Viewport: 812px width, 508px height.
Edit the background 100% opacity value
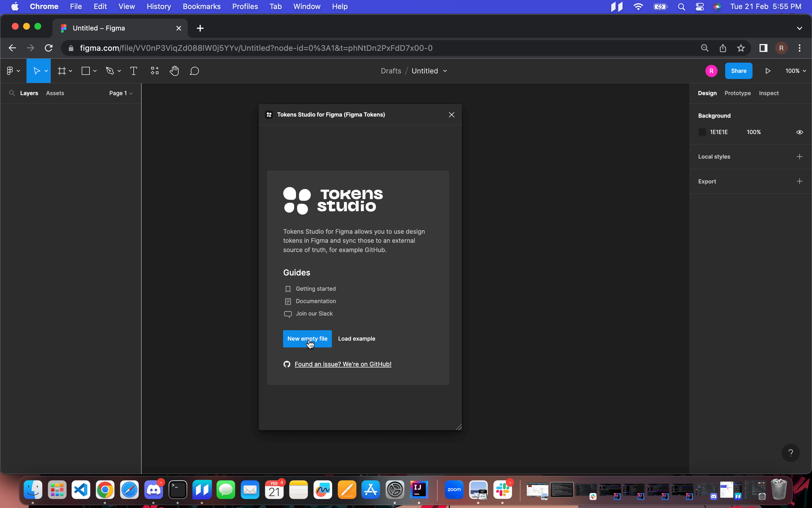click(754, 132)
